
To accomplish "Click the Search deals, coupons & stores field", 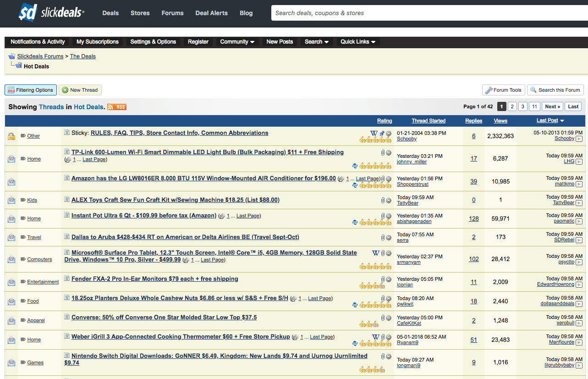I will pyautogui.click(x=429, y=13).
